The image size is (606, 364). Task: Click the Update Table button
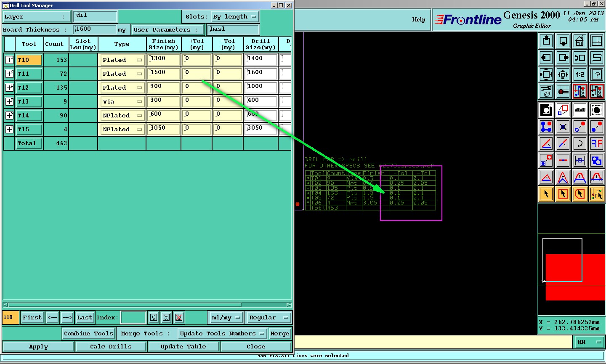coord(183,346)
